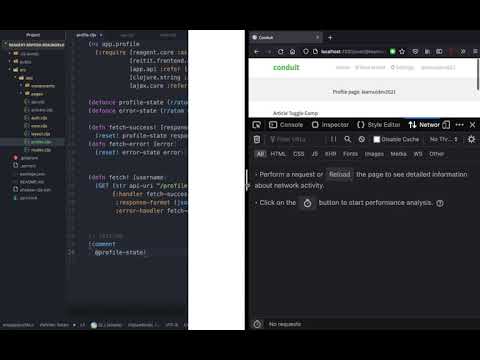Click the conduit logo link
This screenshot has height=360, width=480.
coord(286,67)
